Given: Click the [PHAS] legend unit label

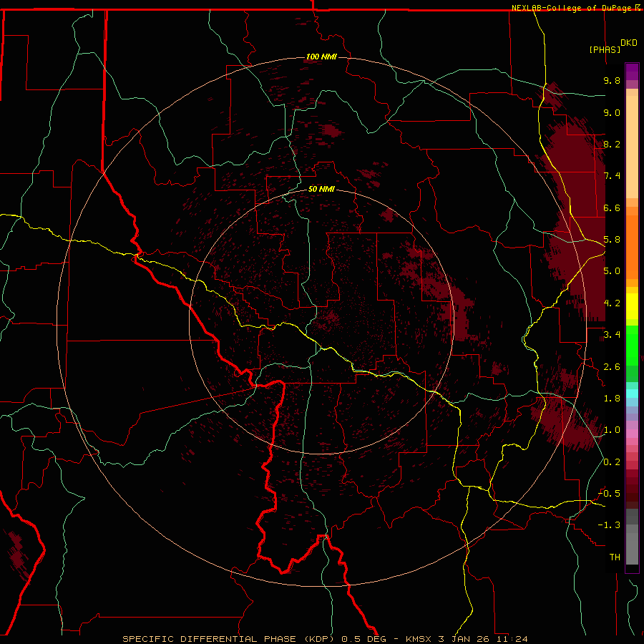Looking at the screenshot, I should [605, 49].
